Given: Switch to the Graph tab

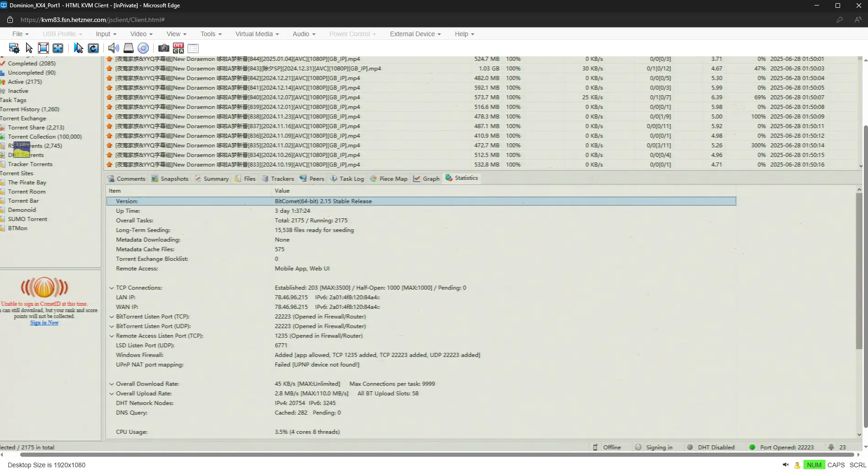Looking at the screenshot, I should (x=426, y=178).
